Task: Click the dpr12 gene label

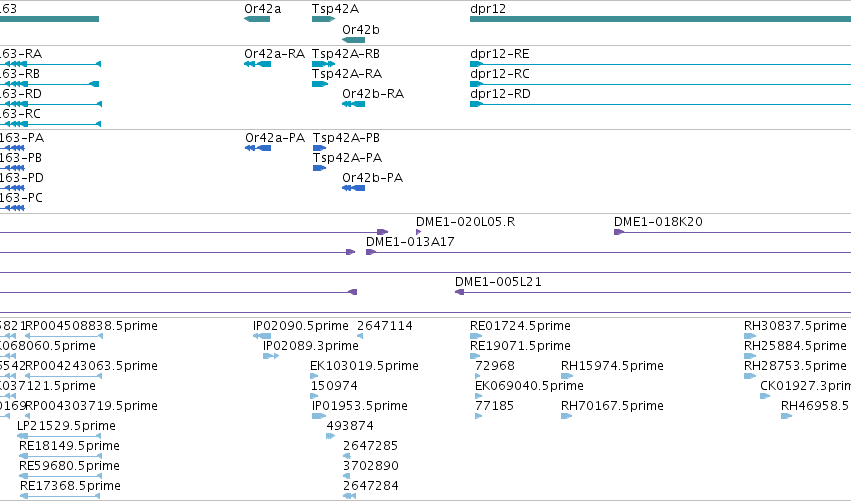Action: [x=488, y=9]
